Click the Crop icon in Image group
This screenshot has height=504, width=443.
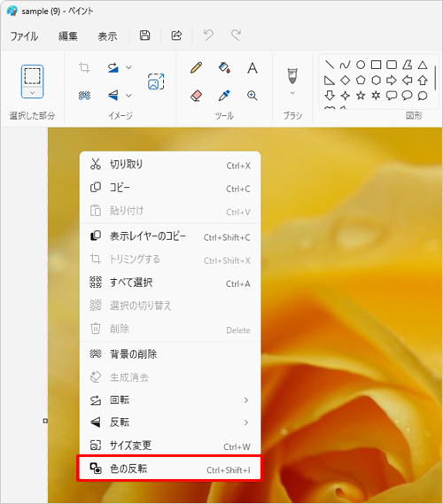click(x=84, y=68)
